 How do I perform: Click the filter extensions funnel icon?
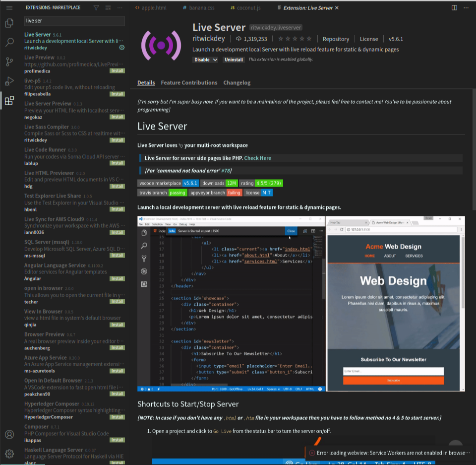(96, 8)
